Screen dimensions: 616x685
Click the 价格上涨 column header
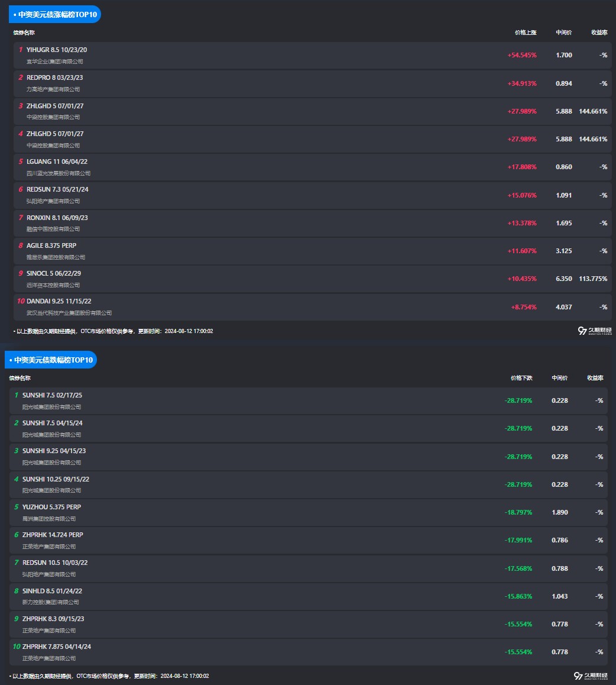click(x=525, y=33)
